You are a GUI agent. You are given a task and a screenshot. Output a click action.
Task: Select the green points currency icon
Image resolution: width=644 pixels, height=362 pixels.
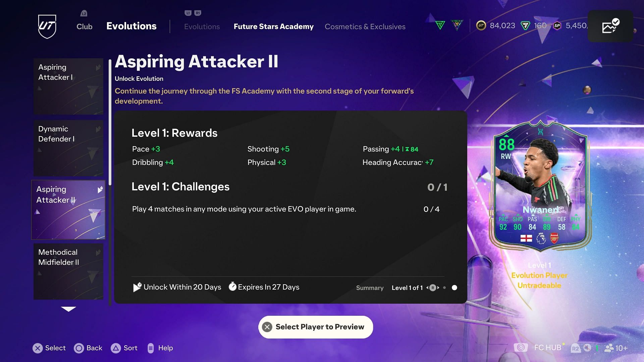(x=526, y=25)
